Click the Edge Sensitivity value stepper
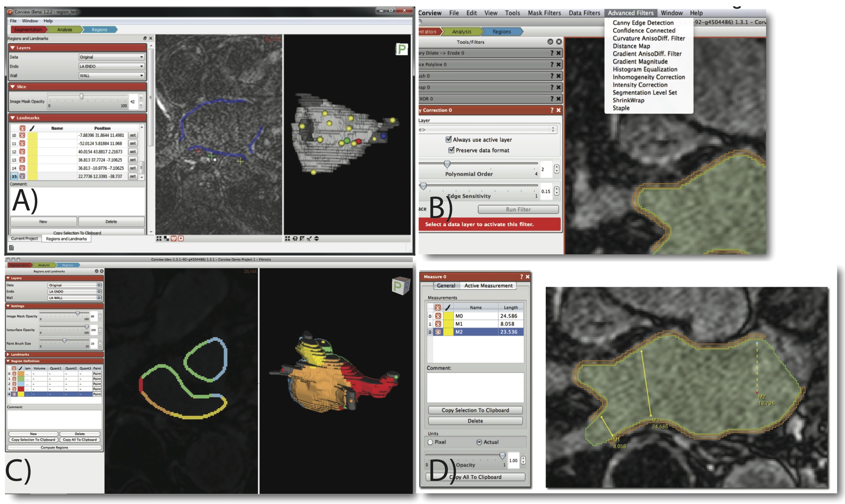Screen dimensions: 845x504 tap(557, 191)
